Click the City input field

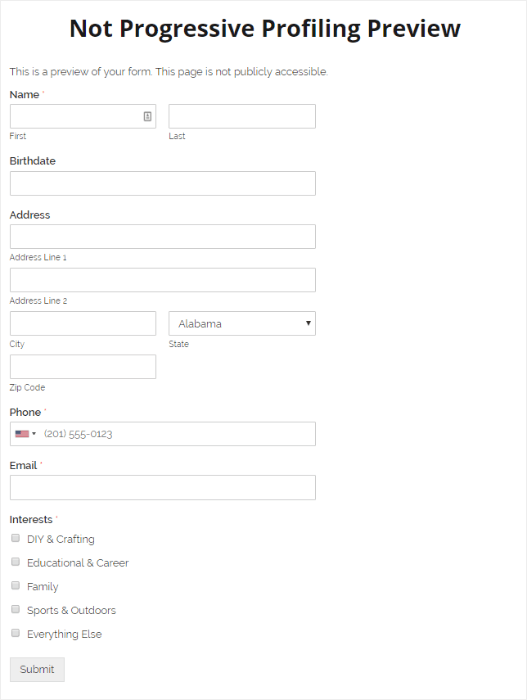pos(83,323)
